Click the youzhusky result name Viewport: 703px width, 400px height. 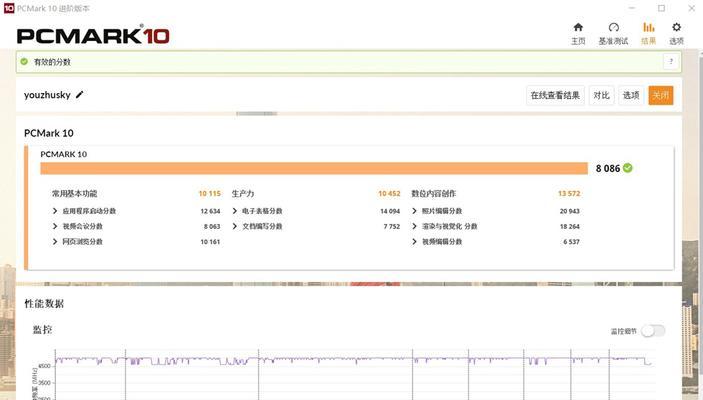[47, 95]
